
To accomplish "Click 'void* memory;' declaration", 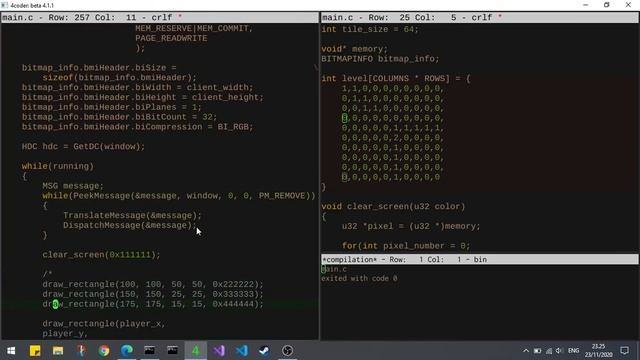I will pos(354,49).
